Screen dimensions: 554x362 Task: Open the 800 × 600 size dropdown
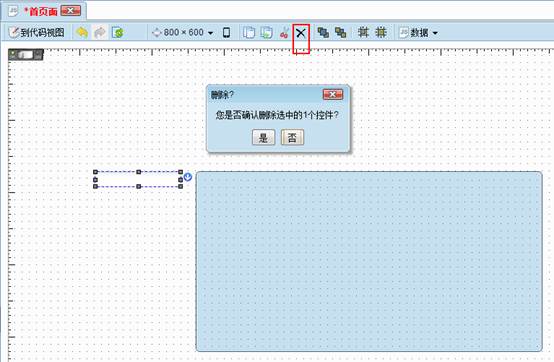(x=182, y=32)
